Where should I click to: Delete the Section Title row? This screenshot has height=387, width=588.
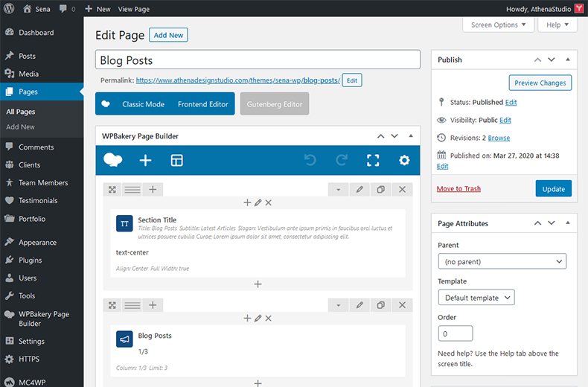coord(402,190)
